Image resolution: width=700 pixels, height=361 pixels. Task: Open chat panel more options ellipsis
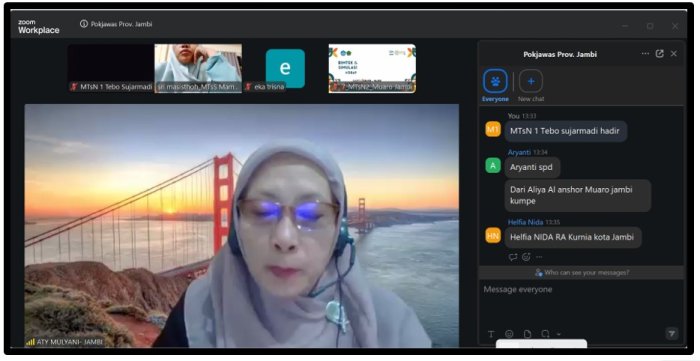[645, 54]
